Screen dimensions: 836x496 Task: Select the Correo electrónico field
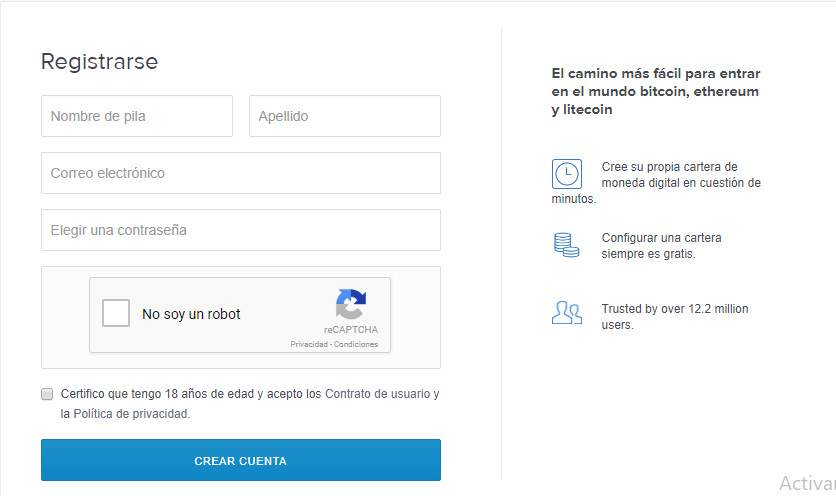[x=241, y=173]
